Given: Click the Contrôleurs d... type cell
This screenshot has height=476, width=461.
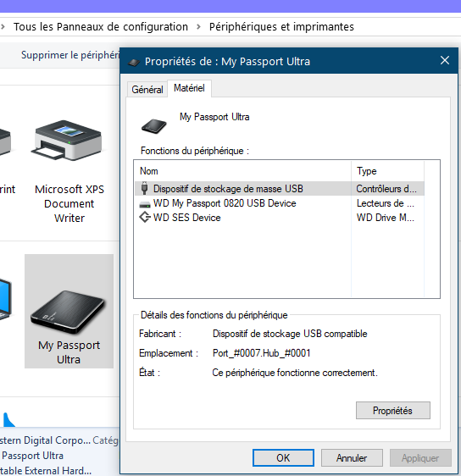Looking at the screenshot, I should 386,189.
